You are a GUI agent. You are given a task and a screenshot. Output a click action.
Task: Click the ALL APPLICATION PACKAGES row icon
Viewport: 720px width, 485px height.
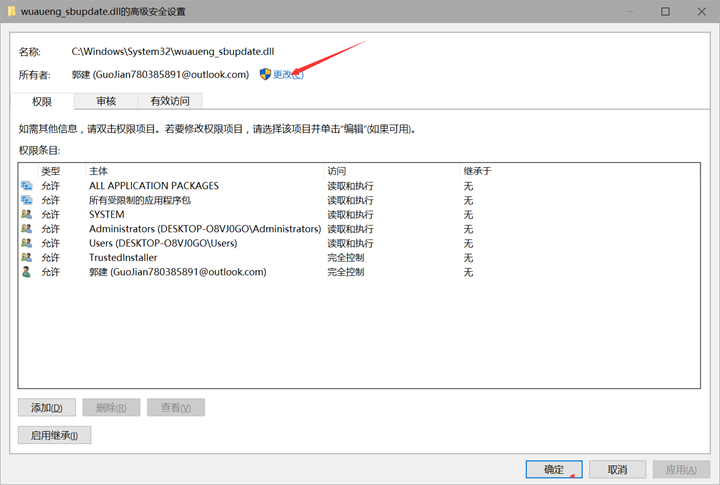point(27,186)
